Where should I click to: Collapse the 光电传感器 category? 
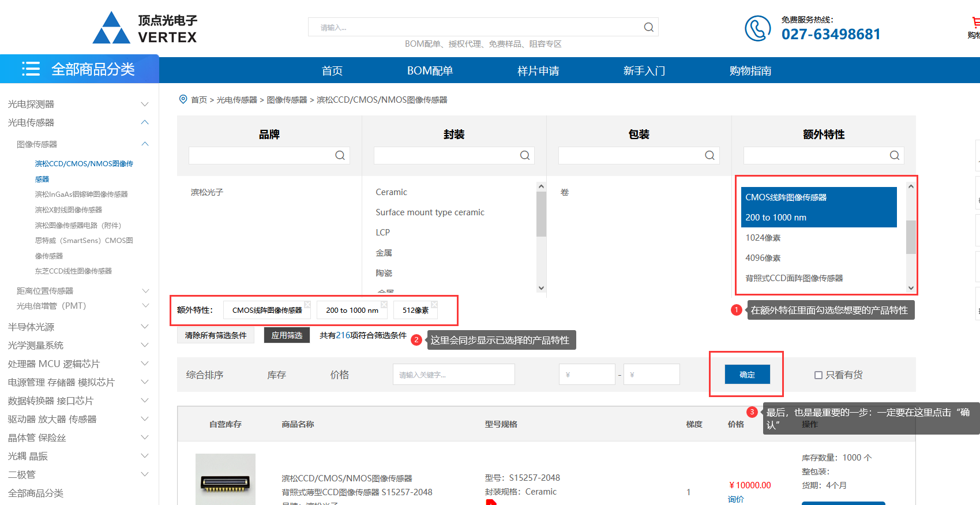145,122
